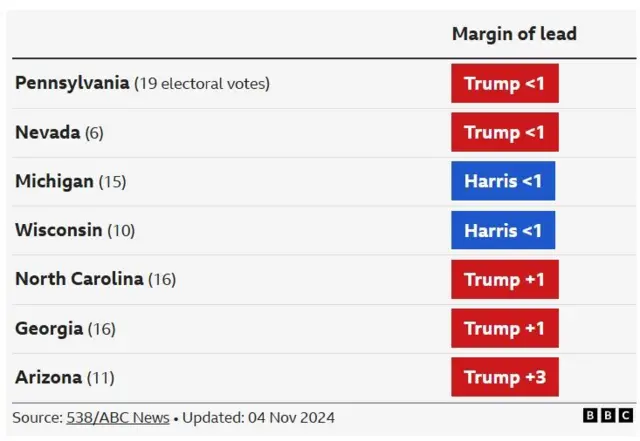Select the Wisconsin state label

pos(58,230)
